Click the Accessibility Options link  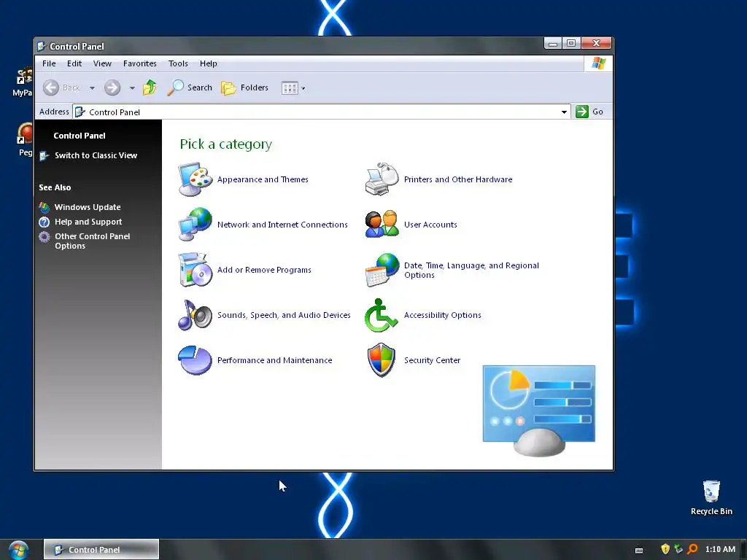pos(443,315)
